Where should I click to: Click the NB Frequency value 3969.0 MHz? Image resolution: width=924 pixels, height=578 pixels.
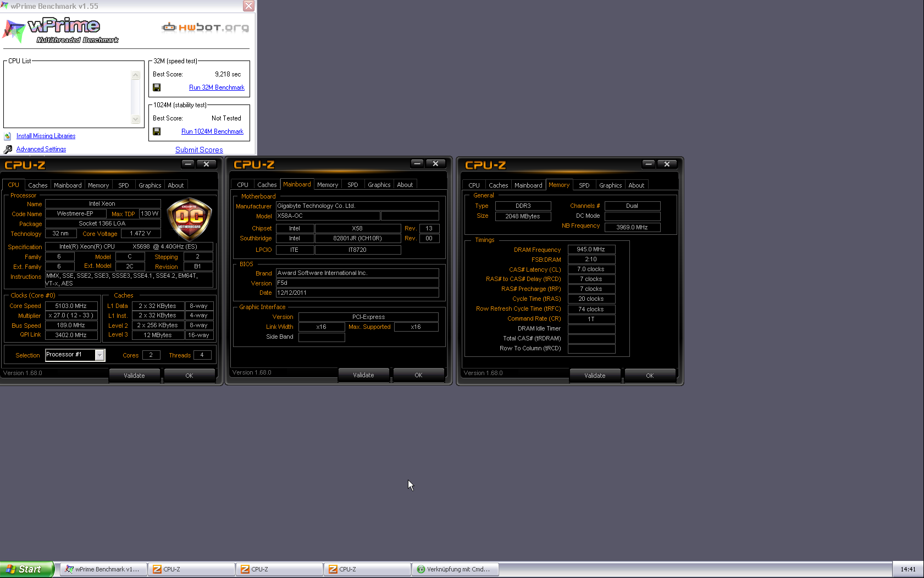tap(632, 227)
